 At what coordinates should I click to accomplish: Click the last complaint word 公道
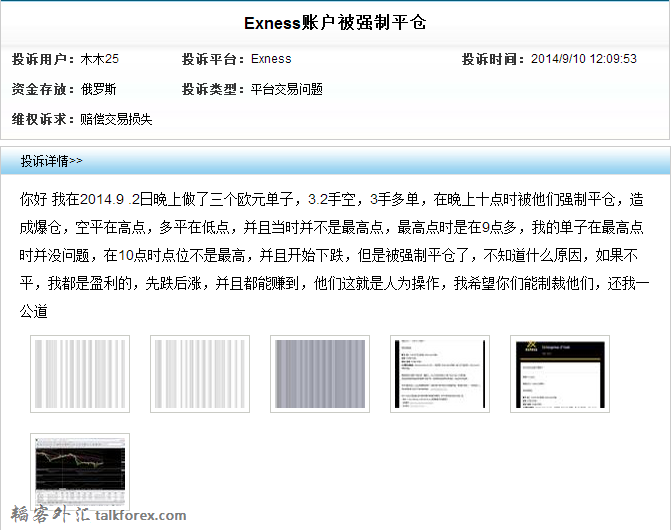33,311
